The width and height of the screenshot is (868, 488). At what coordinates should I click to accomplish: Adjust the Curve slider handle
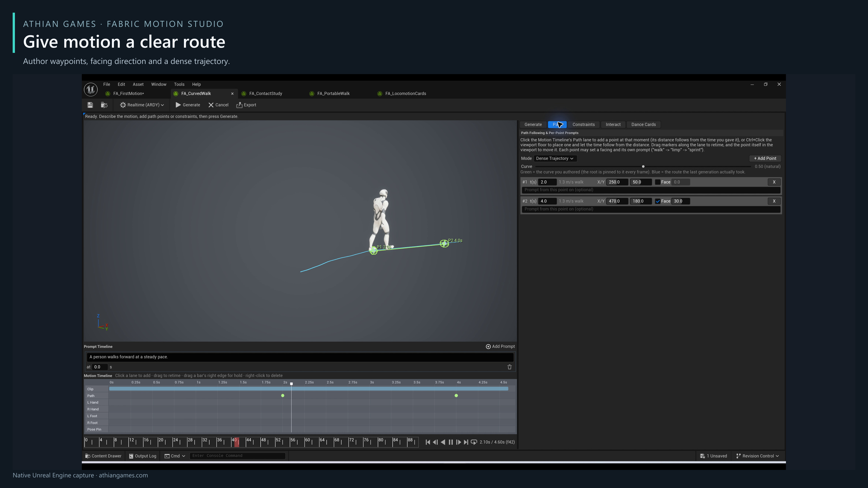pos(643,167)
